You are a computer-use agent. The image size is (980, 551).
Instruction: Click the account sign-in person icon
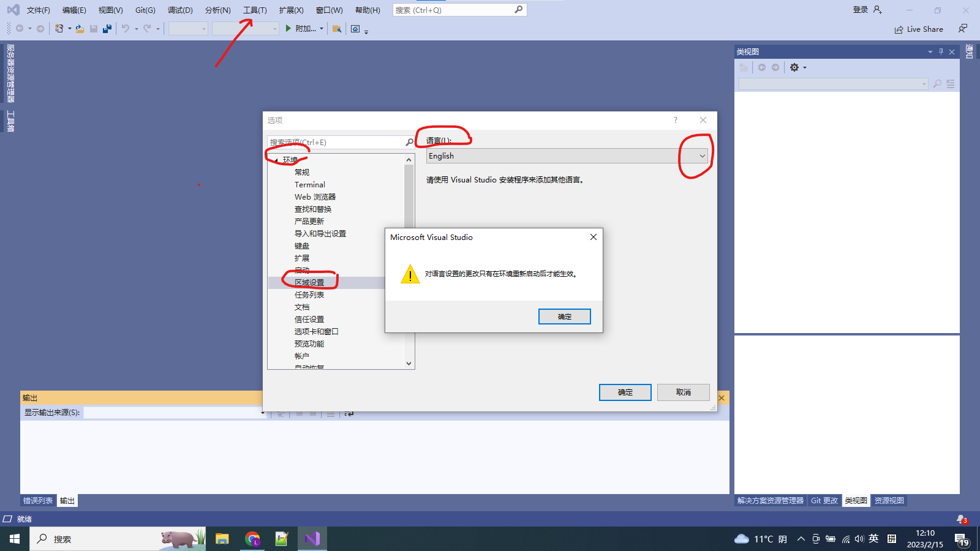pos(878,10)
